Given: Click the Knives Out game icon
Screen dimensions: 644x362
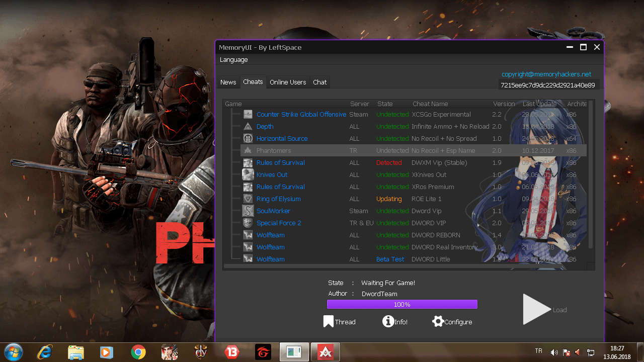Looking at the screenshot, I should click(248, 175).
